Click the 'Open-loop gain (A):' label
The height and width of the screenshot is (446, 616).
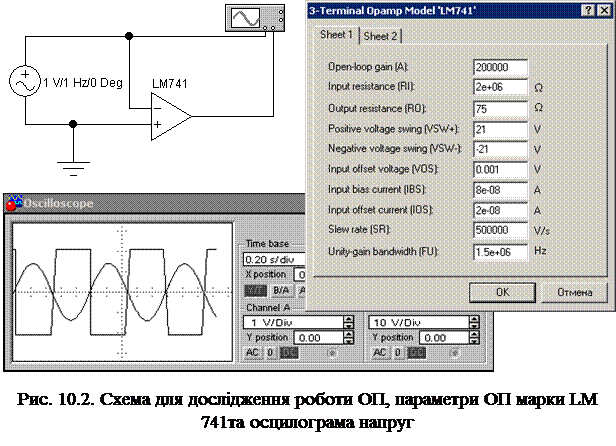(x=368, y=67)
